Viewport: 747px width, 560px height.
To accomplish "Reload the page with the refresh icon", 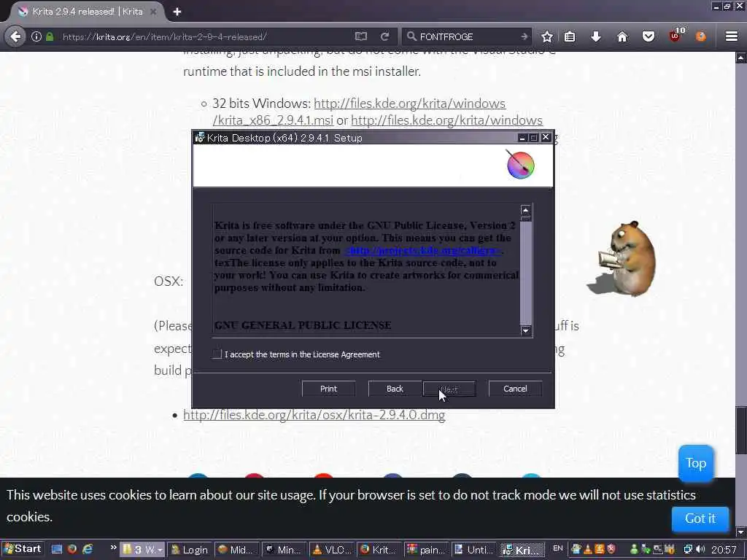I will point(385,36).
